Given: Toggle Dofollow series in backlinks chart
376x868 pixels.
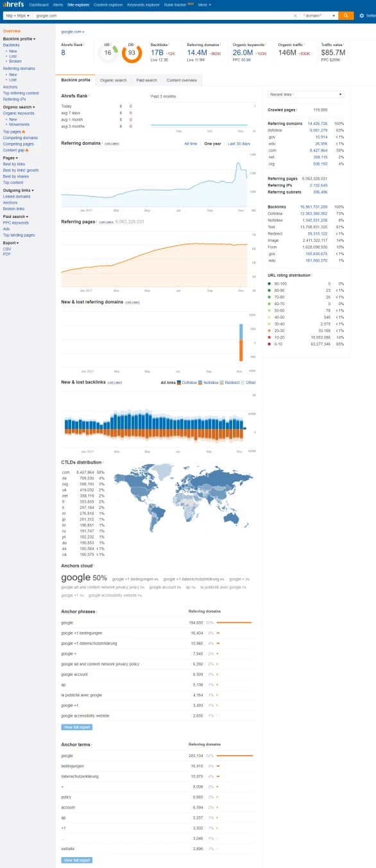Looking at the screenshot, I should click(x=187, y=383).
